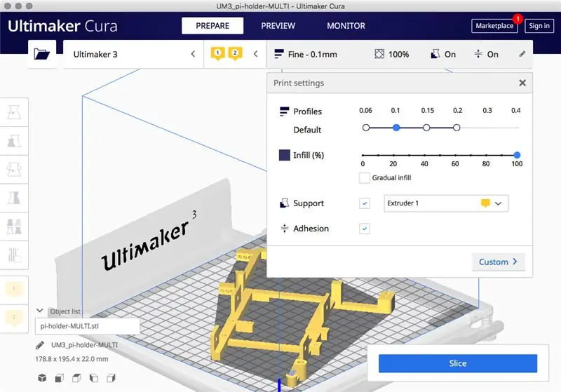Select the Move tool in left toolbar
The height and width of the screenshot is (392, 561).
point(14,112)
